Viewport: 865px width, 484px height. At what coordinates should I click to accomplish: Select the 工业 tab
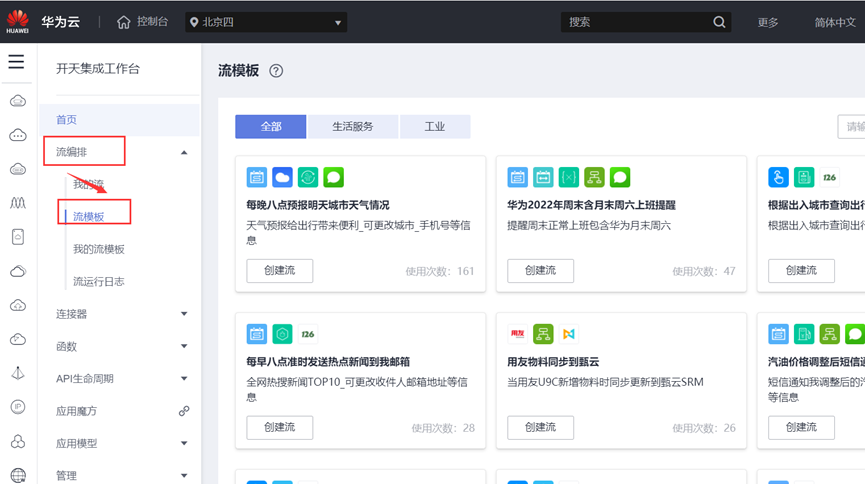tap(435, 126)
